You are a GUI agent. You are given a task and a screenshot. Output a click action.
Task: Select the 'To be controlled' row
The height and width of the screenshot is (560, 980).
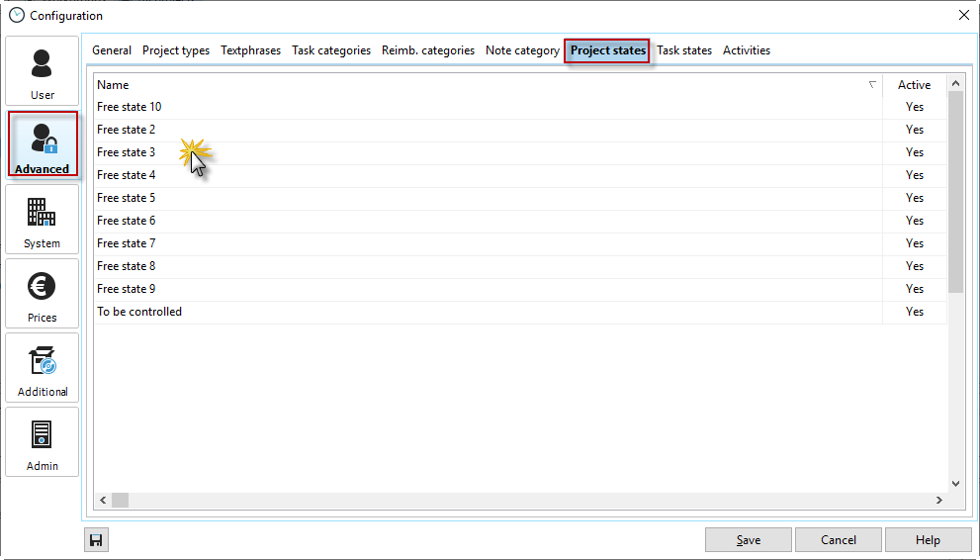click(139, 312)
